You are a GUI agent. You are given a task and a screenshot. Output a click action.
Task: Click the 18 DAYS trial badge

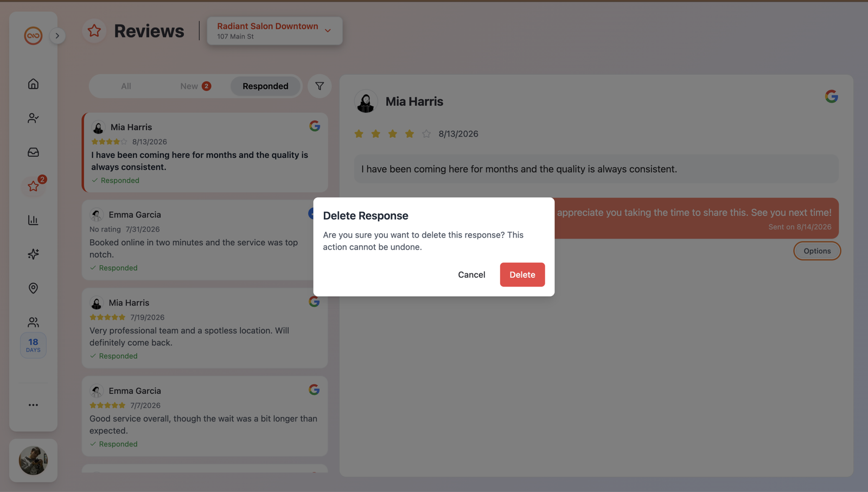tap(33, 345)
